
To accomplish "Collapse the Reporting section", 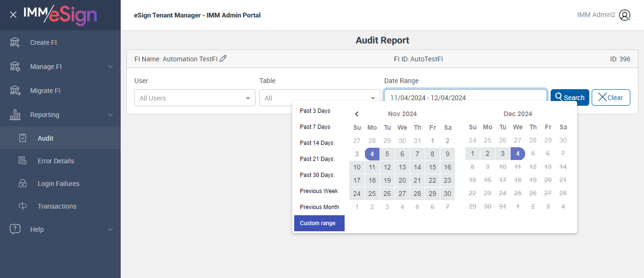I will pyautogui.click(x=110, y=115).
